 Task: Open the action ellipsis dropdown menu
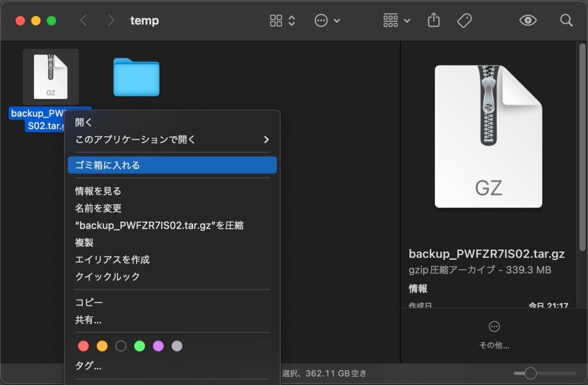point(327,21)
